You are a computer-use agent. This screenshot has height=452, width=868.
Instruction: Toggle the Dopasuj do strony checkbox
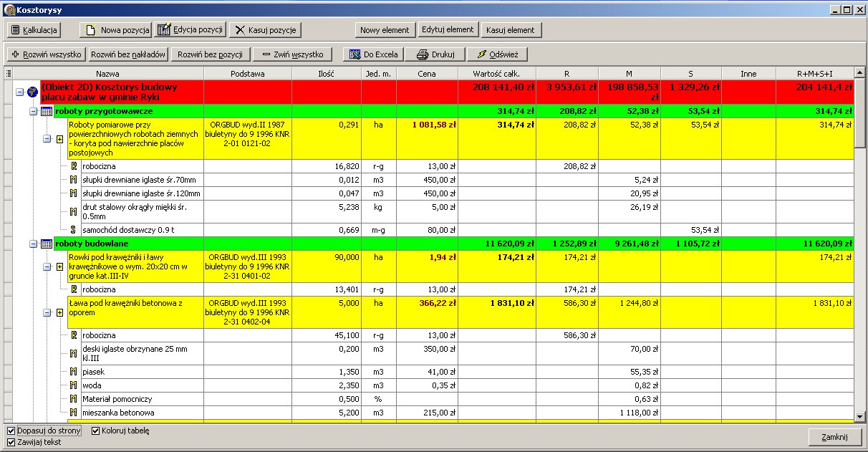[11, 431]
